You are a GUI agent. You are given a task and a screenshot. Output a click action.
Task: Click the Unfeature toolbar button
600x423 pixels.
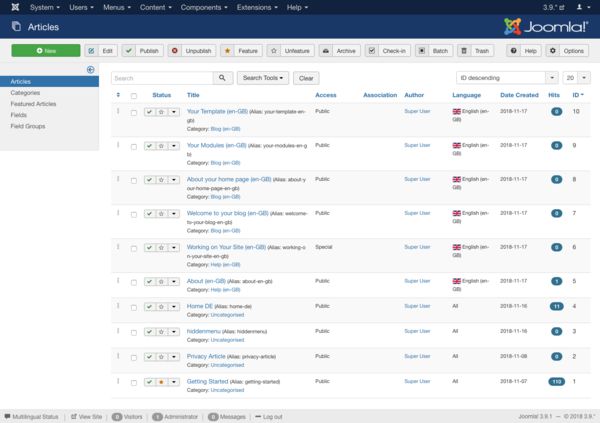tap(290, 51)
